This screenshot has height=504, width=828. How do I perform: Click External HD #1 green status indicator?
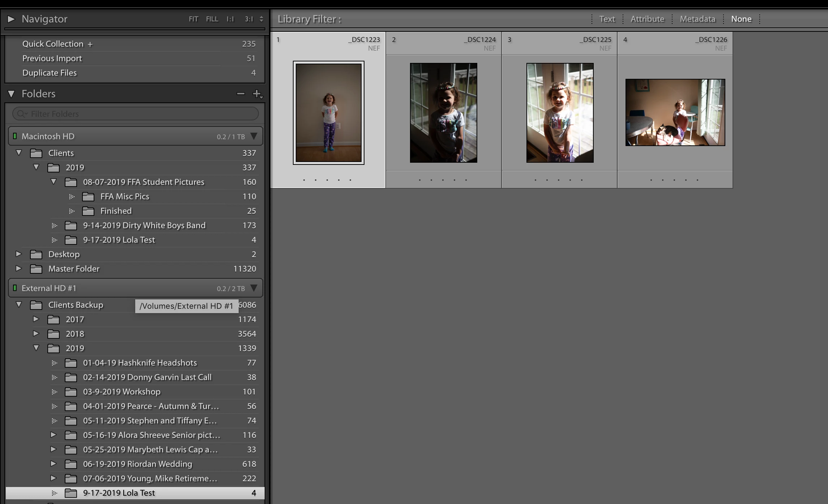click(15, 288)
